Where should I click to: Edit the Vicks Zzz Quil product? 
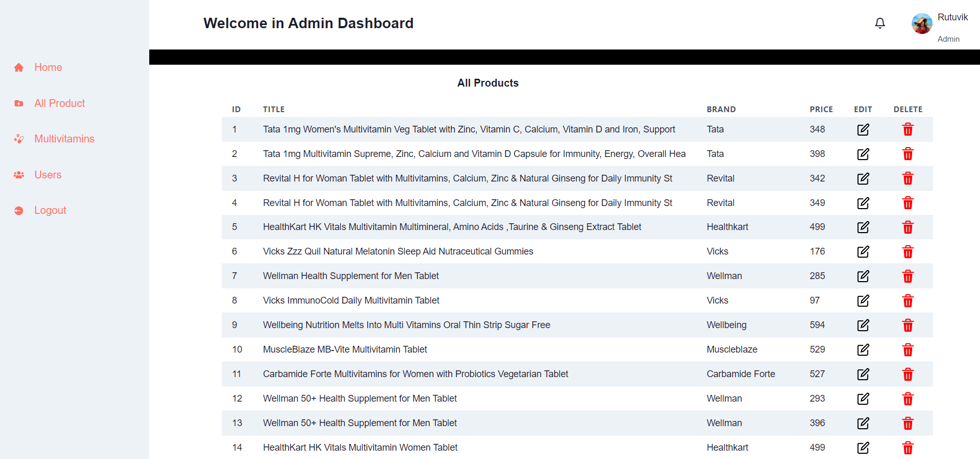pyautogui.click(x=863, y=251)
